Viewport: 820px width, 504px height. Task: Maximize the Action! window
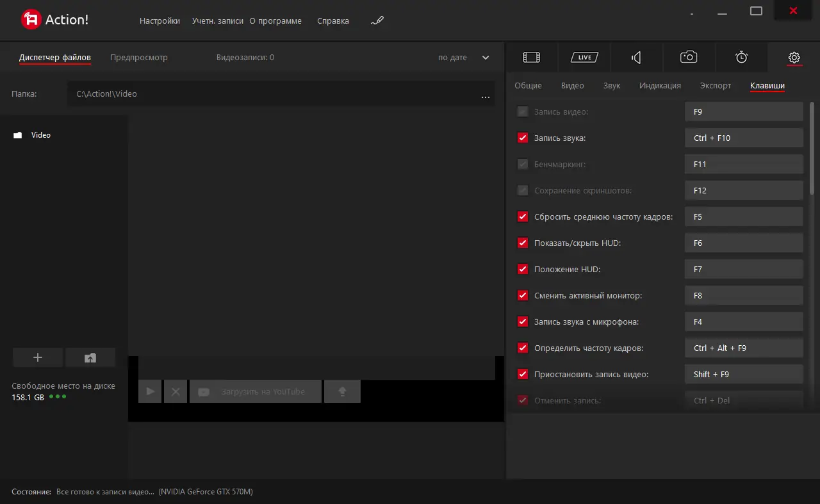pos(756,11)
